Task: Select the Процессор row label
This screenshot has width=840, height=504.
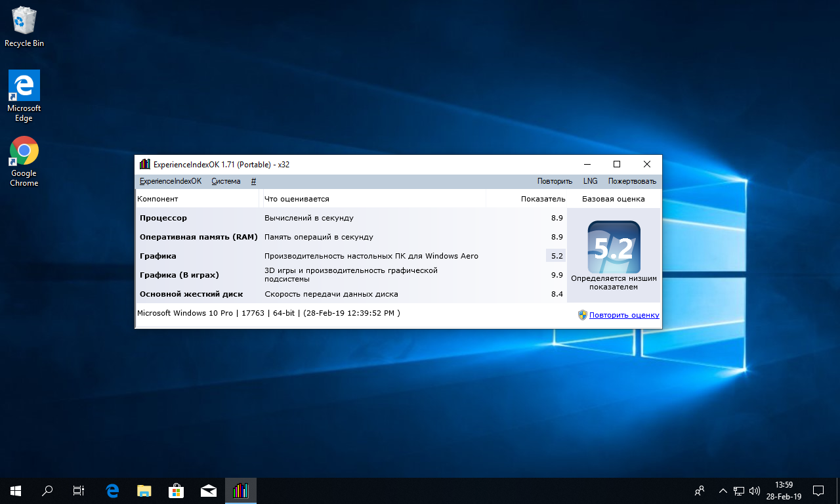Action: (x=163, y=218)
